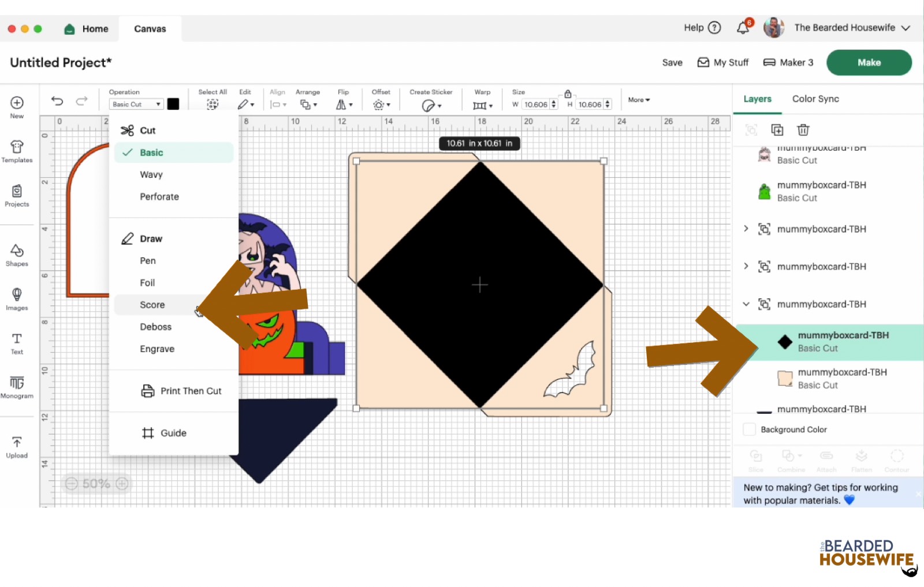Open the Operation dropdown showing Basic Cut
Image resolution: width=924 pixels, height=587 pixels.
[x=136, y=104]
